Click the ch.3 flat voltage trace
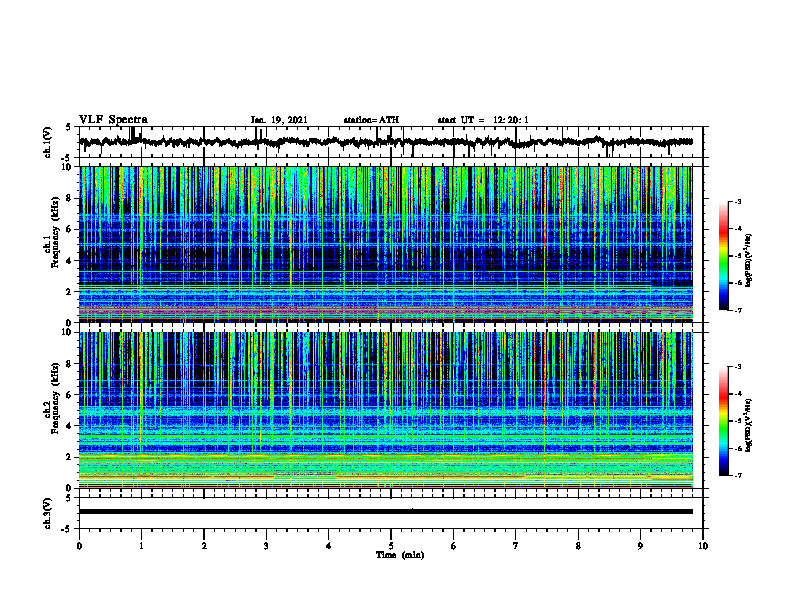 coord(385,512)
